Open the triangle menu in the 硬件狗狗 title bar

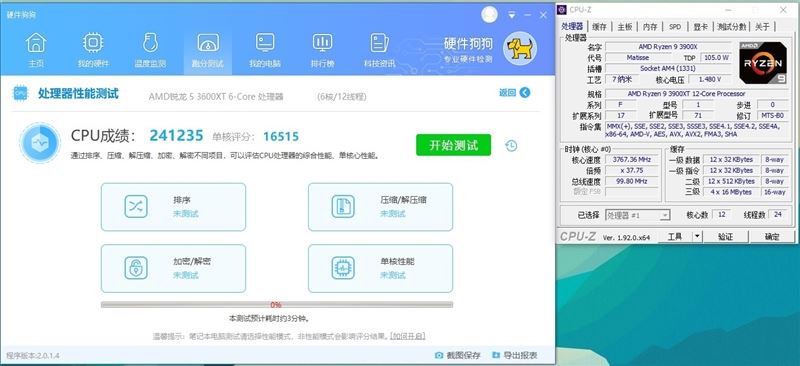point(512,15)
